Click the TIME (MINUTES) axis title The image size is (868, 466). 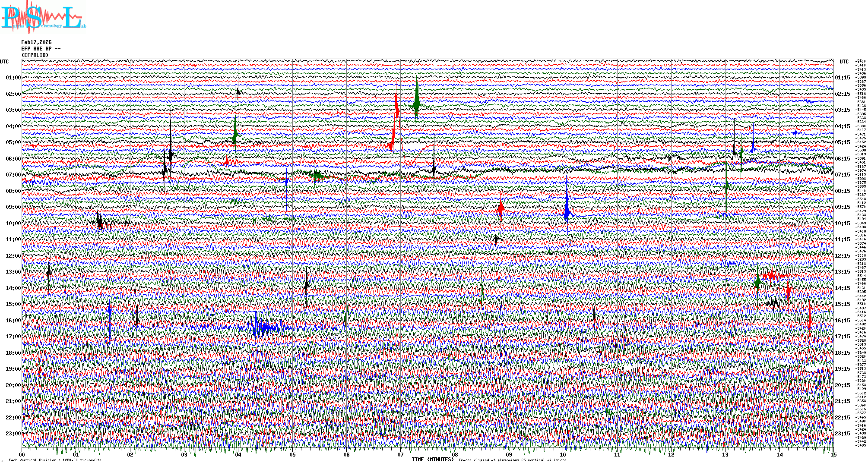click(432, 460)
